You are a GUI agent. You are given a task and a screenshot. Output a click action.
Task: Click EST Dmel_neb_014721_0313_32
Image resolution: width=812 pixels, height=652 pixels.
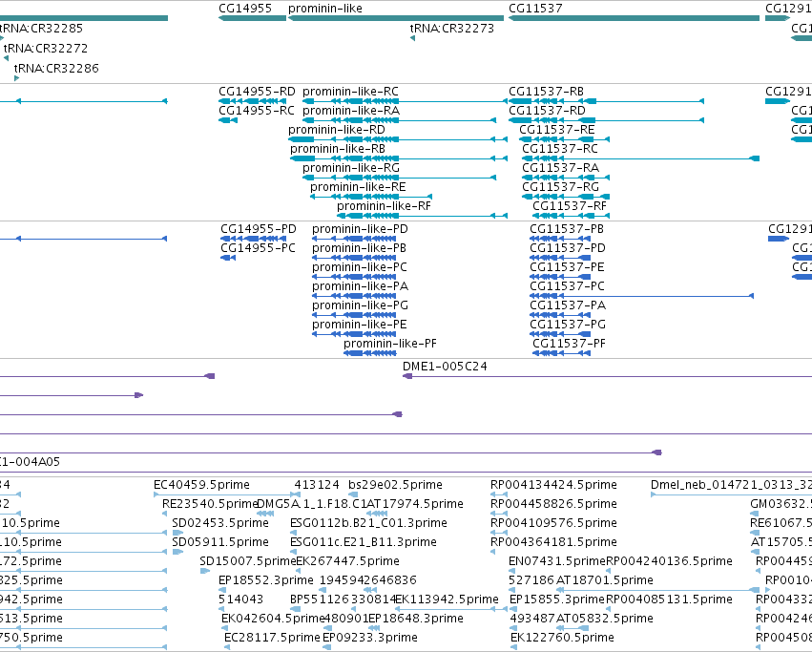pos(731,486)
